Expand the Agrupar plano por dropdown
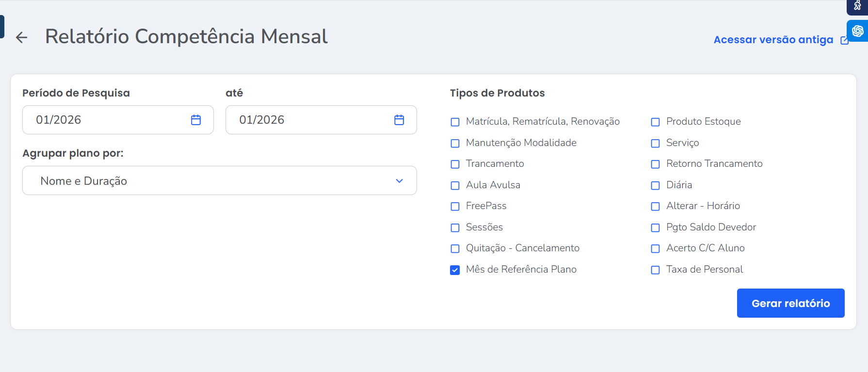The image size is (868, 372). click(x=219, y=181)
